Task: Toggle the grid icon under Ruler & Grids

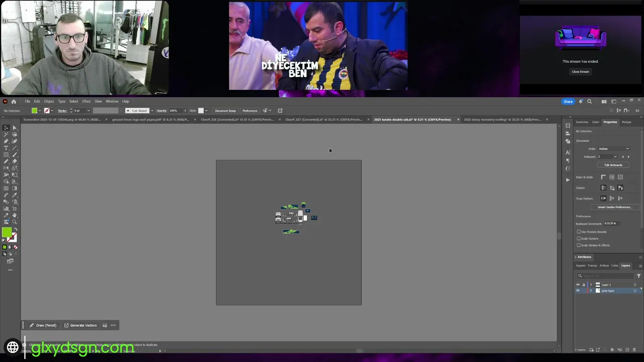Action: coord(612,177)
